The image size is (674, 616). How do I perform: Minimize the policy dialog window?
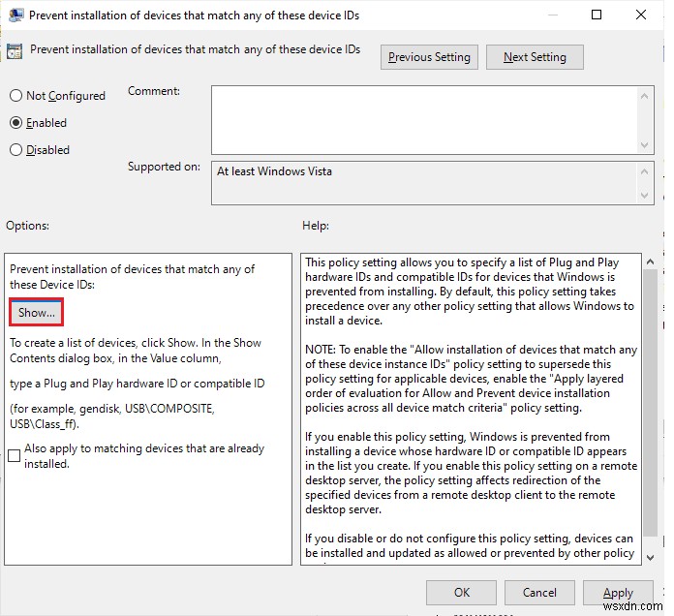pyautogui.click(x=553, y=15)
